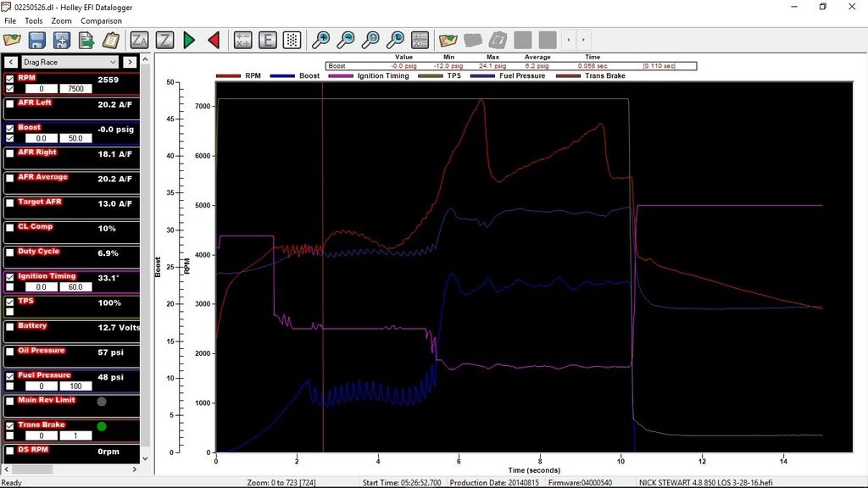Click channel list vertical scrollbar up arrow

coord(145,59)
